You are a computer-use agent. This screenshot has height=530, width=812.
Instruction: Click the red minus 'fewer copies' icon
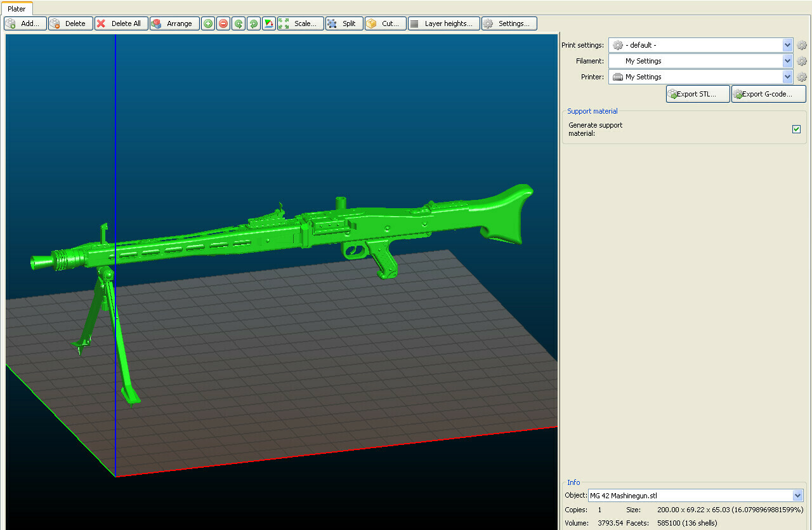[223, 23]
